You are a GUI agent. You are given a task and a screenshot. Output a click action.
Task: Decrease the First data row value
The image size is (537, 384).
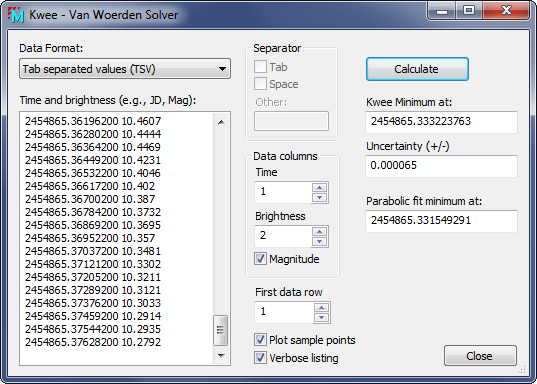(321, 318)
